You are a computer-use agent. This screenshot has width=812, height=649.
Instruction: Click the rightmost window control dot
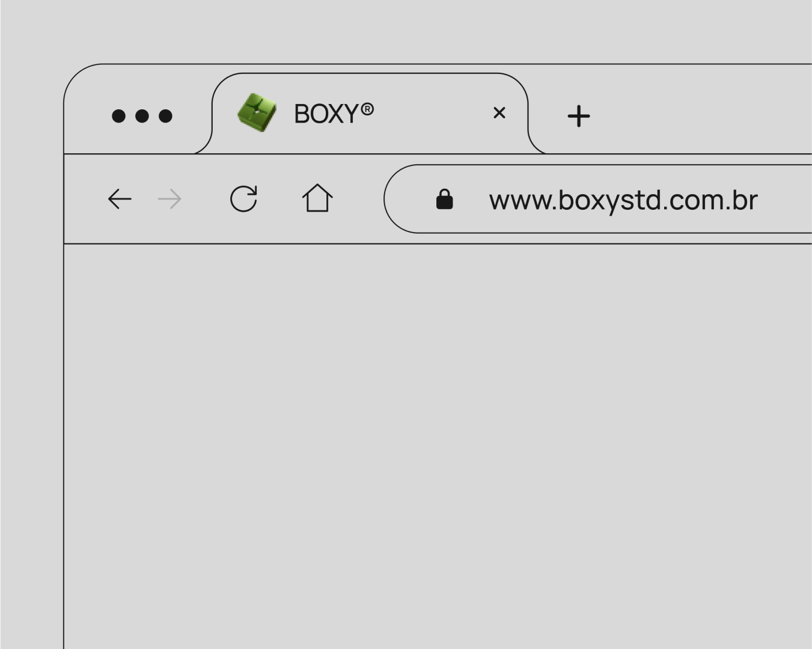pyautogui.click(x=165, y=116)
